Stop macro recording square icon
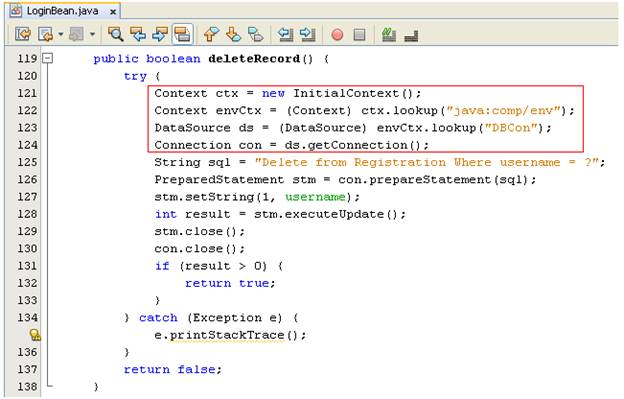This screenshot has width=624, height=399. coord(359,35)
